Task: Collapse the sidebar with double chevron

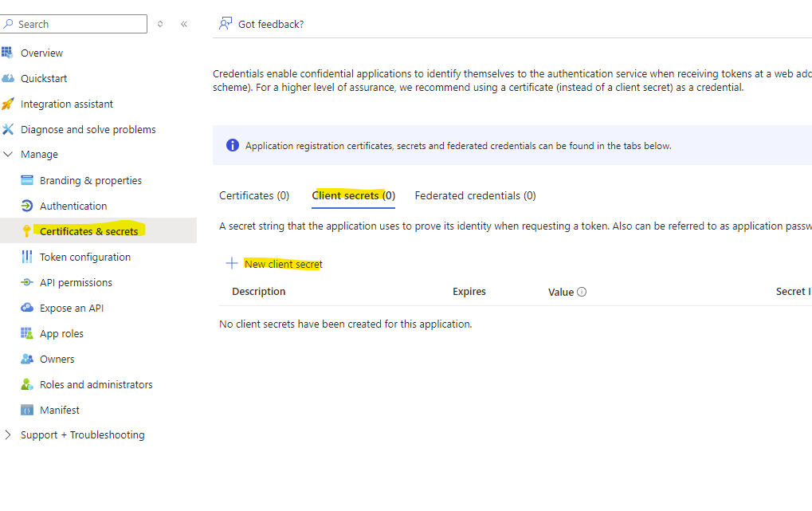Action: (184, 24)
